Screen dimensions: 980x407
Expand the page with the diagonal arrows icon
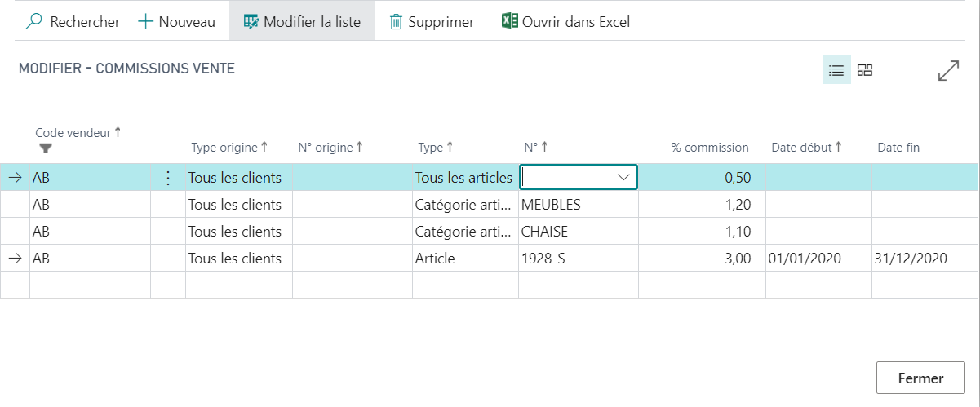948,70
